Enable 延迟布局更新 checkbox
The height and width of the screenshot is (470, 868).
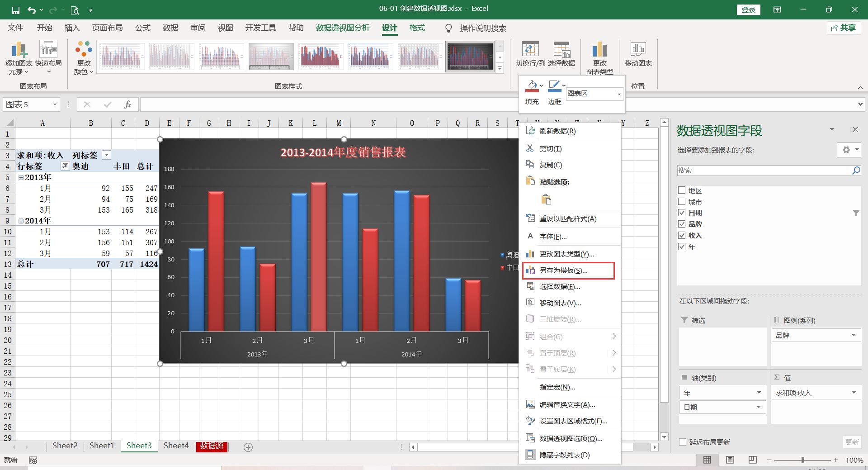click(683, 442)
